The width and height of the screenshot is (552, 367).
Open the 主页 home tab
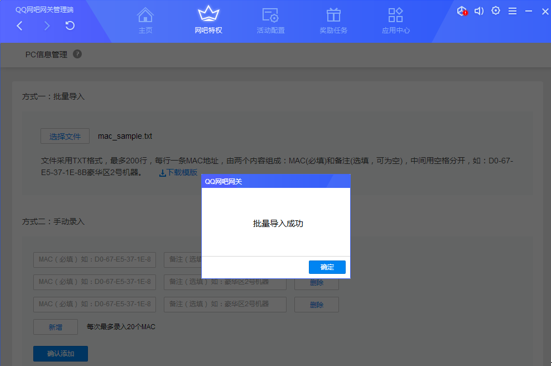pyautogui.click(x=145, y=20)
